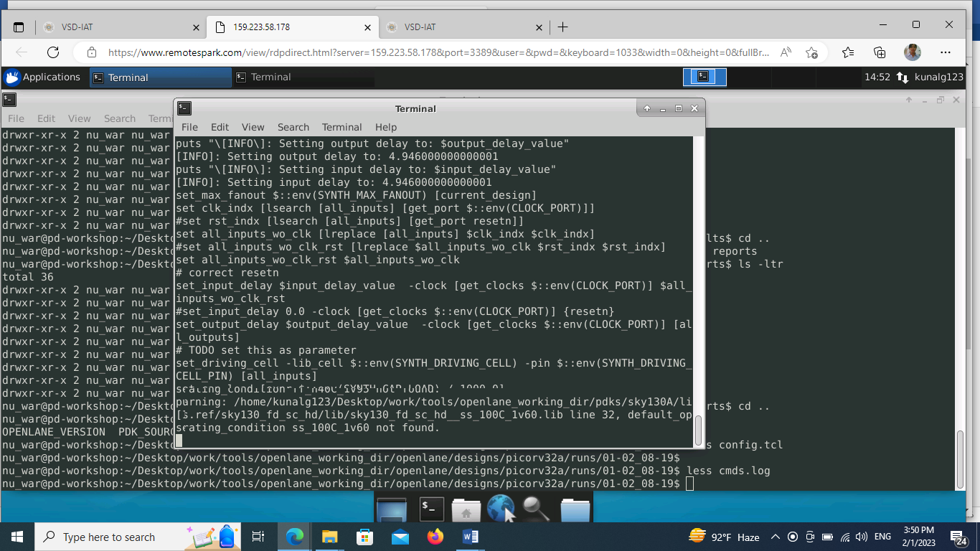The height and width of the screenshot is (551, 980).
Task: Click the workspace switcher in the XFCE panel
Action: click(x=705, y=77)
